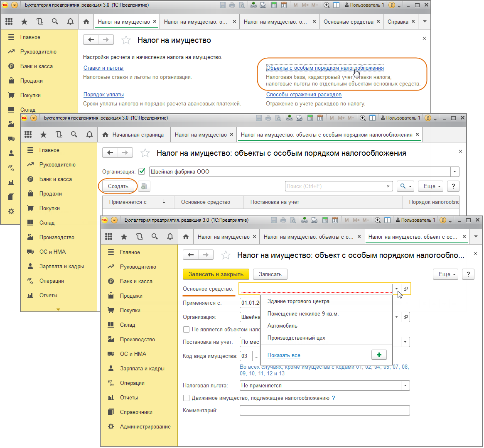
Task: Open Порядок уплаты link
Action: tap(103, 94)
